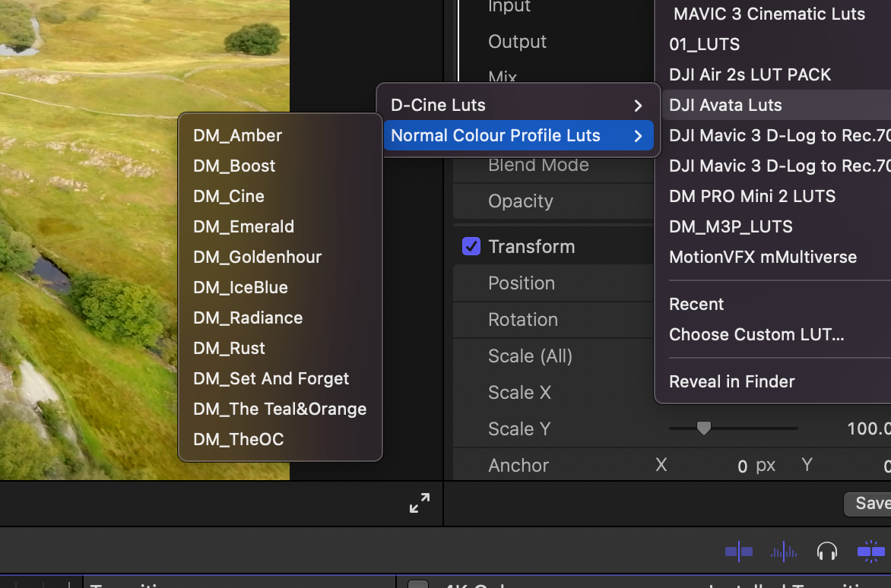
Task: Enable solo audio with the headphones icon
Action: click(826, 552)
